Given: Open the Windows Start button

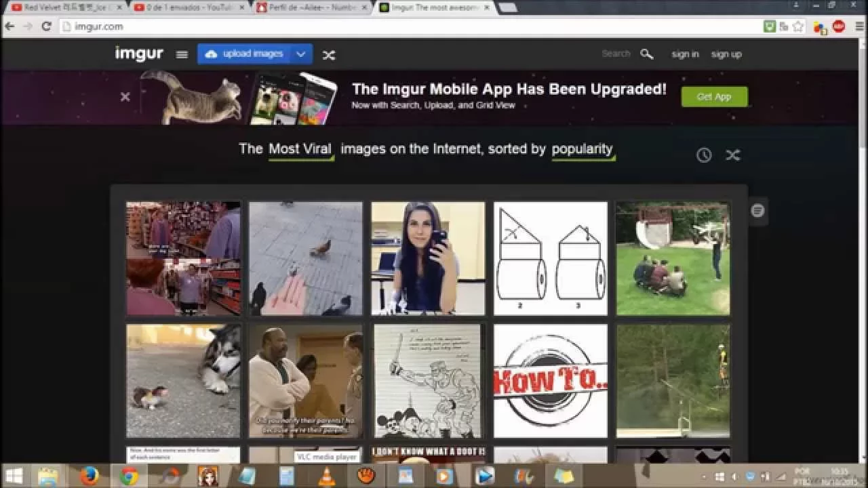Looking at the screenshot, I should [13, 476].
